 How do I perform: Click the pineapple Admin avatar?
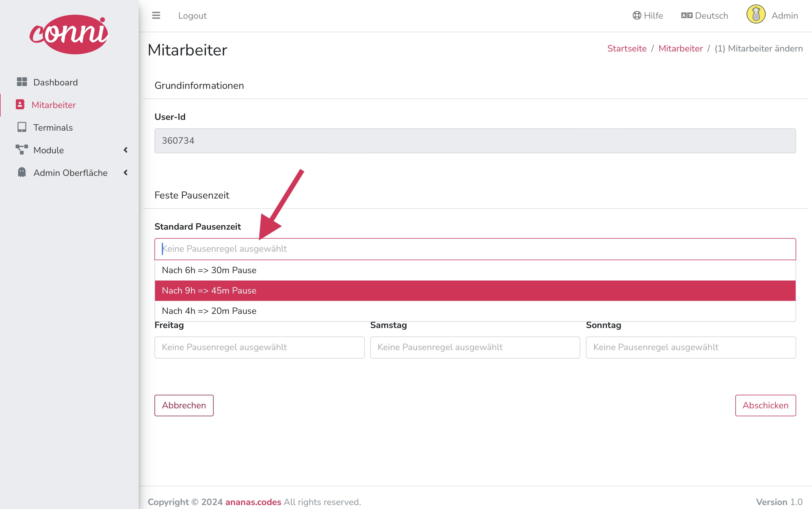756,14
